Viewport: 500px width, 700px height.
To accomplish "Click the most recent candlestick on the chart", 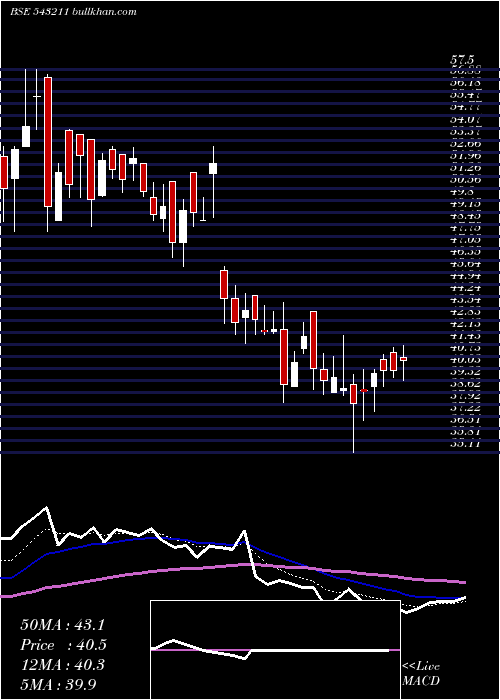I will (x=404, y=359).
